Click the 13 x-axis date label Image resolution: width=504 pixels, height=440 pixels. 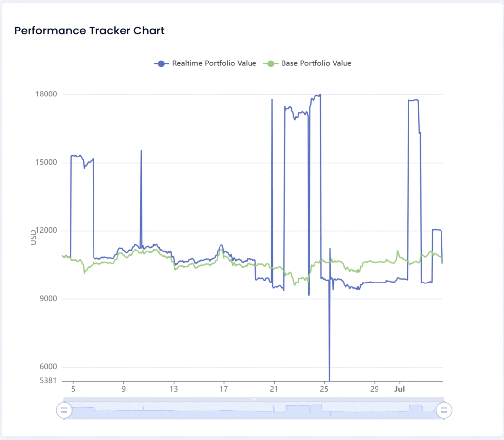(174, 389)
